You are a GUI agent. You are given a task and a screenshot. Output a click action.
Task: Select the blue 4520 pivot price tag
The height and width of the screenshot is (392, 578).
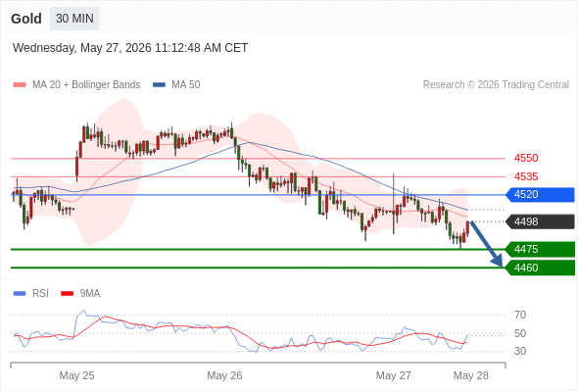540,194
